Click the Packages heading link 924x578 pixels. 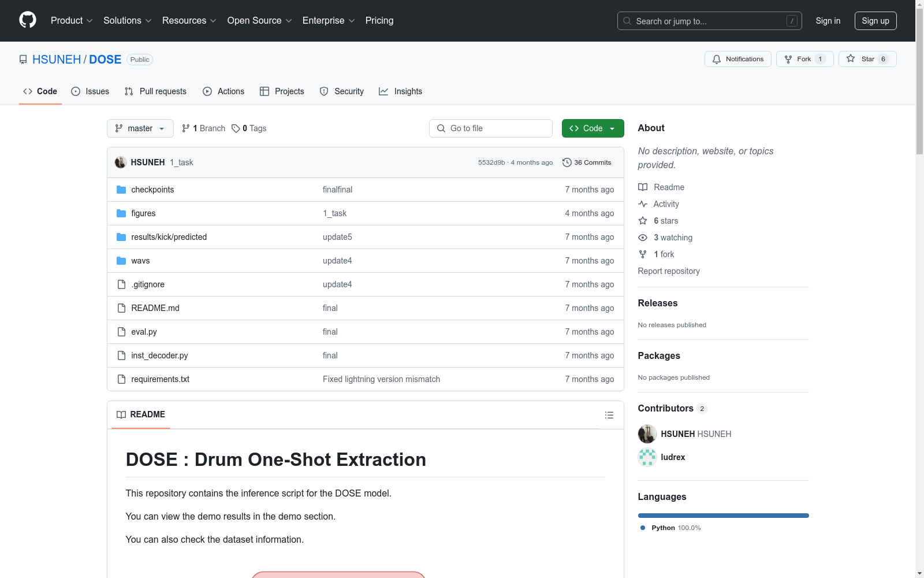click(x=659, y=355)
